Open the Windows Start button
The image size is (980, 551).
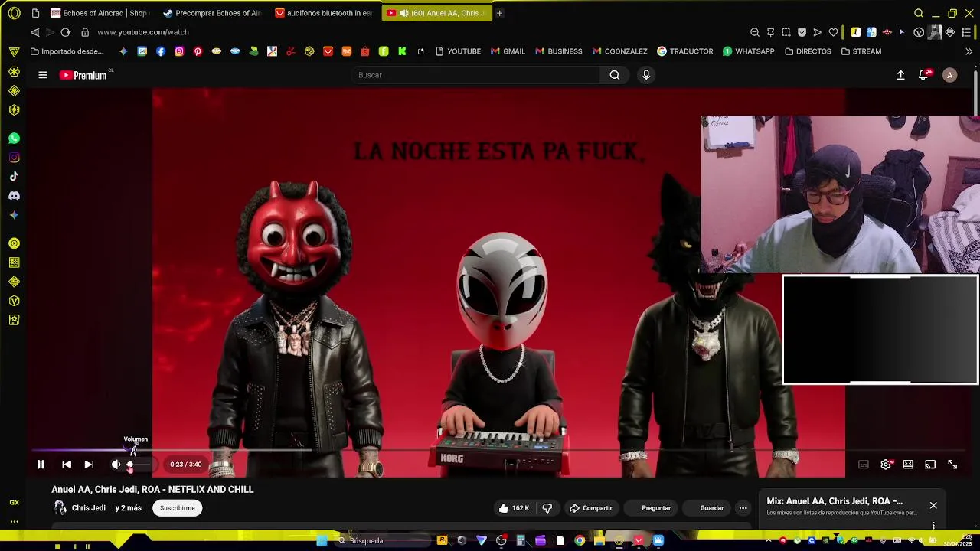(322, 541)
